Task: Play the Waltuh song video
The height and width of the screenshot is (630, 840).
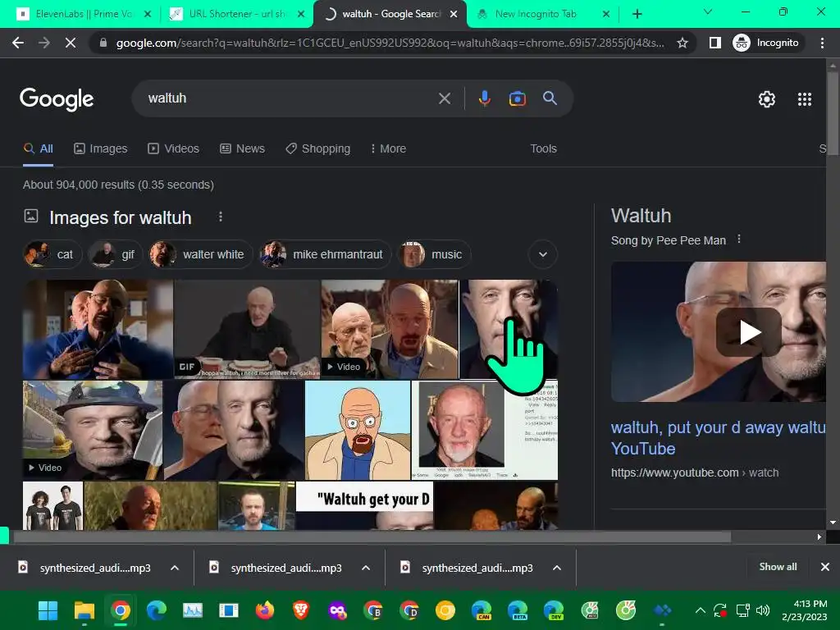Action: click(748, 331)
